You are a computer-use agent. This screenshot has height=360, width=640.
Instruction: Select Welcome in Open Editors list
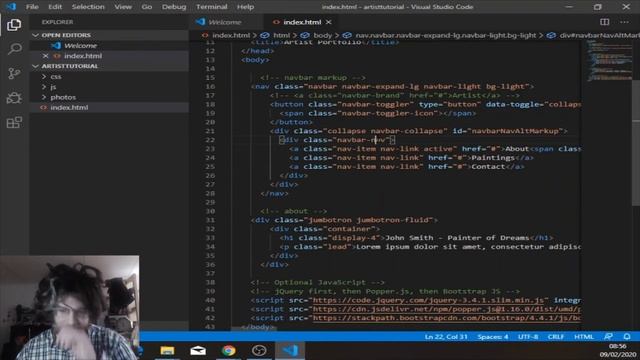pyautogui.click(x=80, y=46)
